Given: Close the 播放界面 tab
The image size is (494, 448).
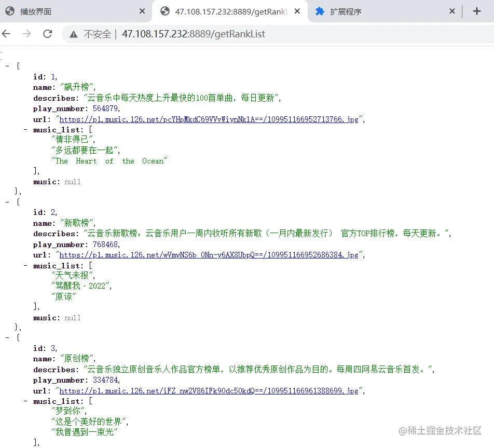Looking at the screenshot, I should pyautogui.click(x=142, y=11).
